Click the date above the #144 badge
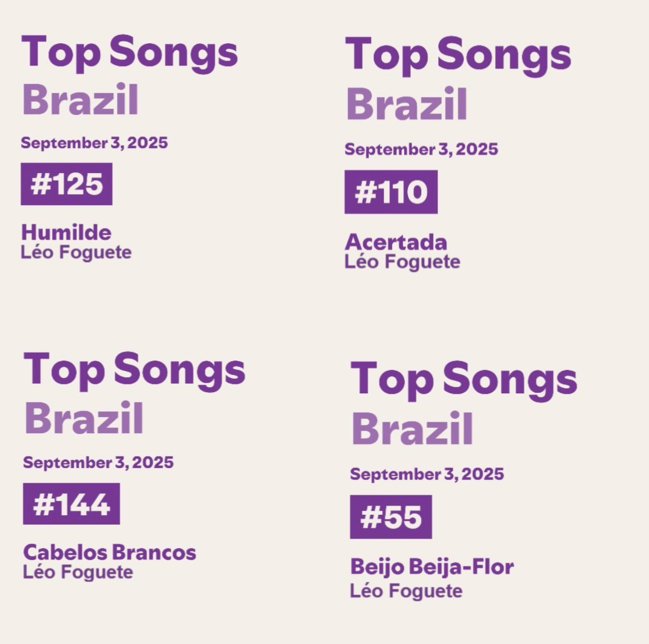Image resolution: width=649 pixels, height=644 pixels. click(98, 462)
